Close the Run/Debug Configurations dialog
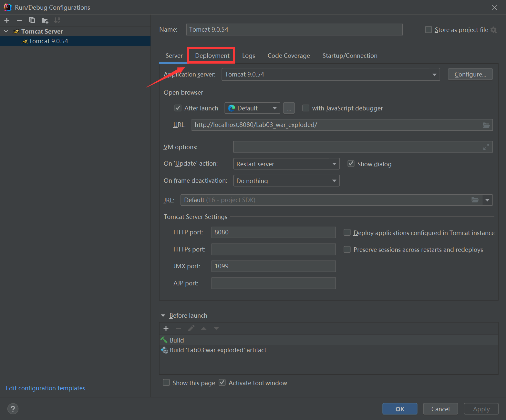The height and width of the screenshot is (420, 506). 494,7
